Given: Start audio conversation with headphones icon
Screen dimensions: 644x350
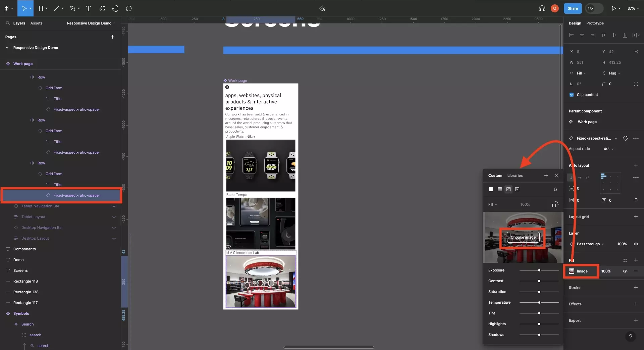Looking at the screenshot, I should [542, 8].
